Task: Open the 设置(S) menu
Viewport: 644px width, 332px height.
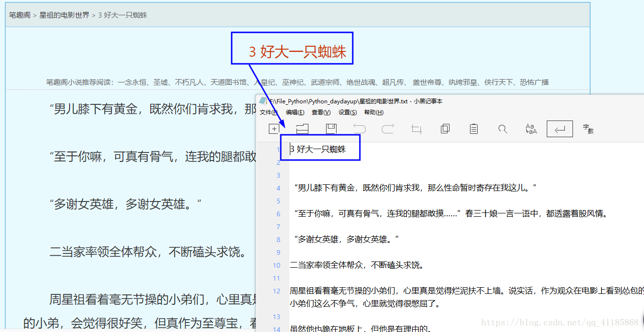Action: 348,112
